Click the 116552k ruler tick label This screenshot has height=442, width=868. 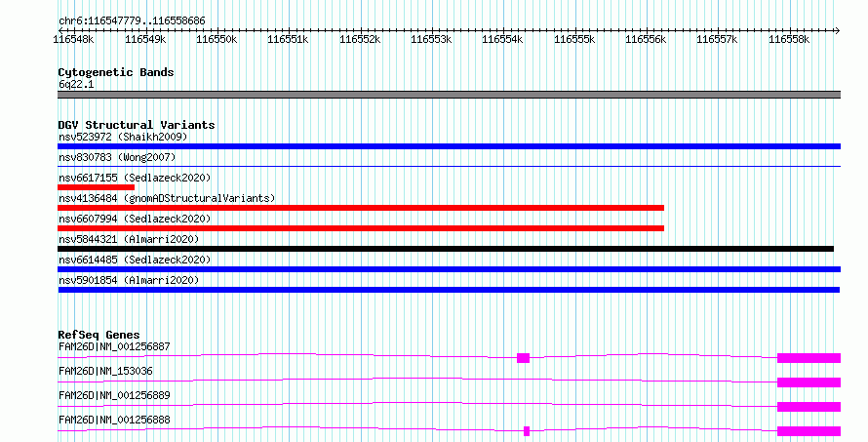[360, 39]
